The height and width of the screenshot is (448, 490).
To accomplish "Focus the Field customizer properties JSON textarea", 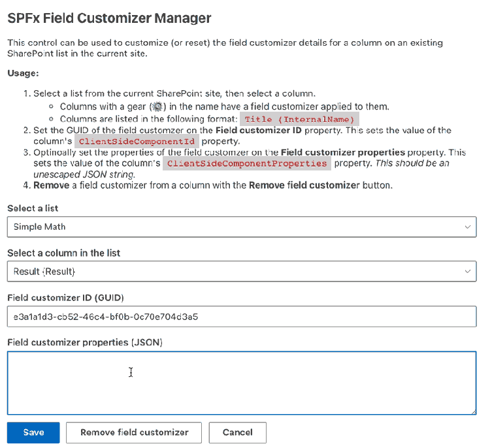I will tap(242, 383).
